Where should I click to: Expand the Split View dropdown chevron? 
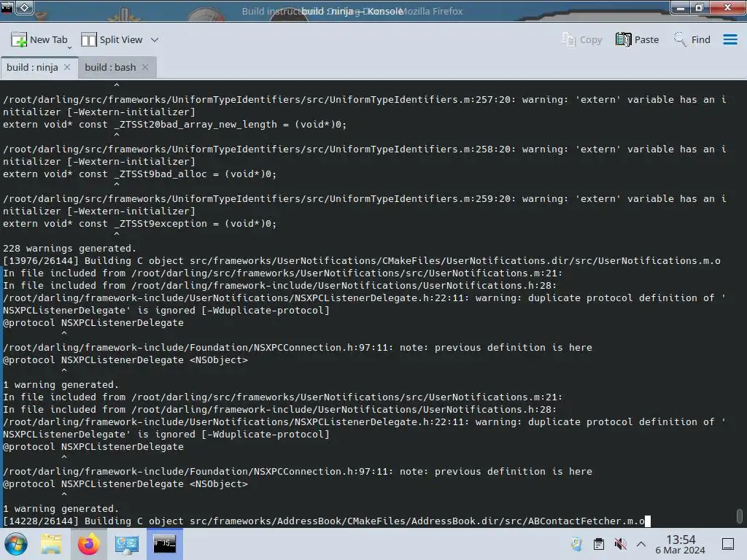click(x=155, y=40)
